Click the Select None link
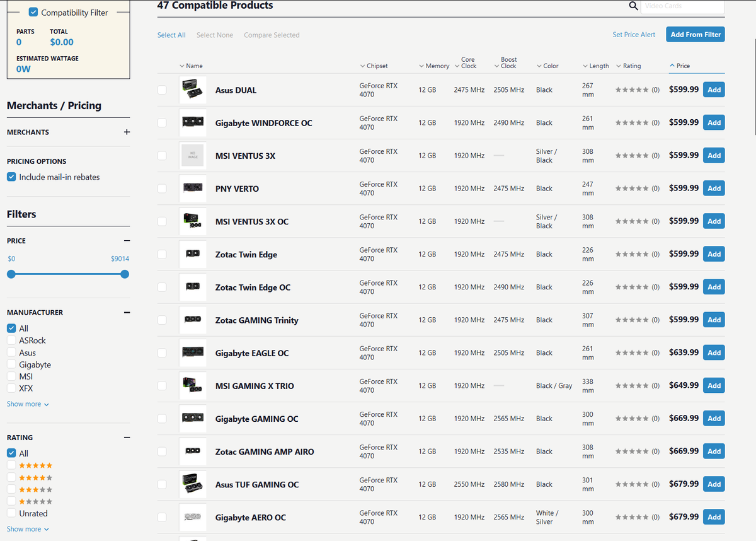Image resolution: width=756 pixels, height=541 pixels. click(215, 35)
